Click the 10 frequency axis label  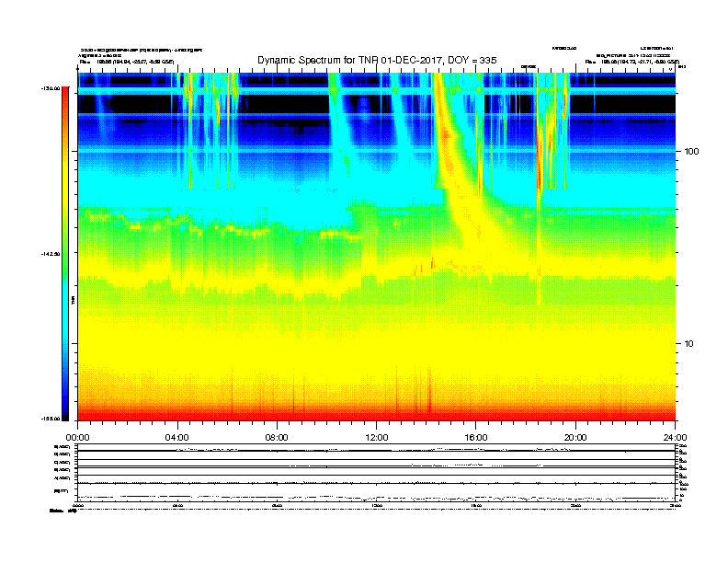pos(689,344)
